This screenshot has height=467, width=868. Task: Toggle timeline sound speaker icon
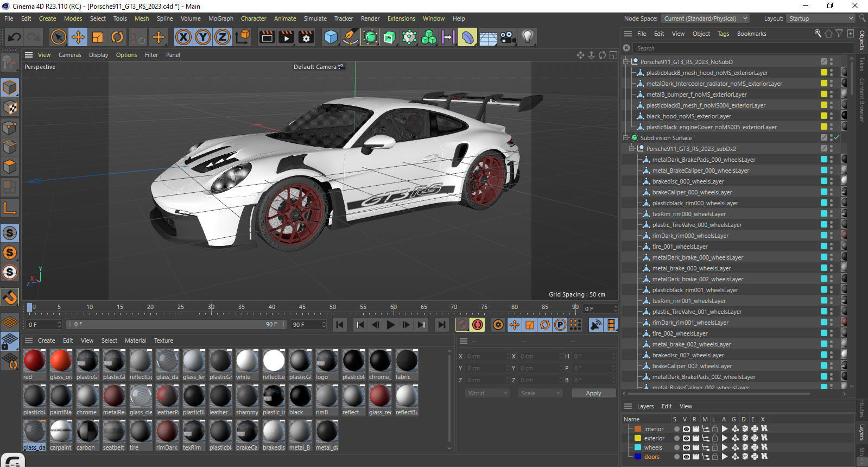(x=596, y=325)
